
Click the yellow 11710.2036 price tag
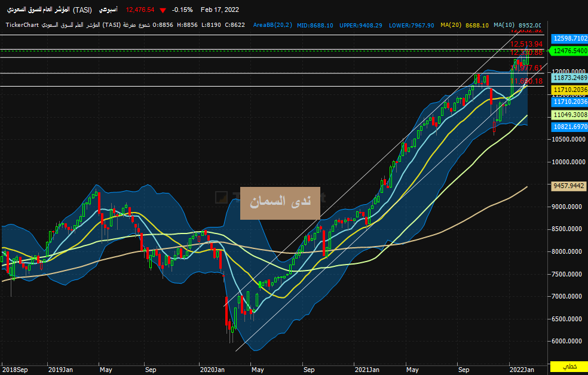tap(569, 90)
